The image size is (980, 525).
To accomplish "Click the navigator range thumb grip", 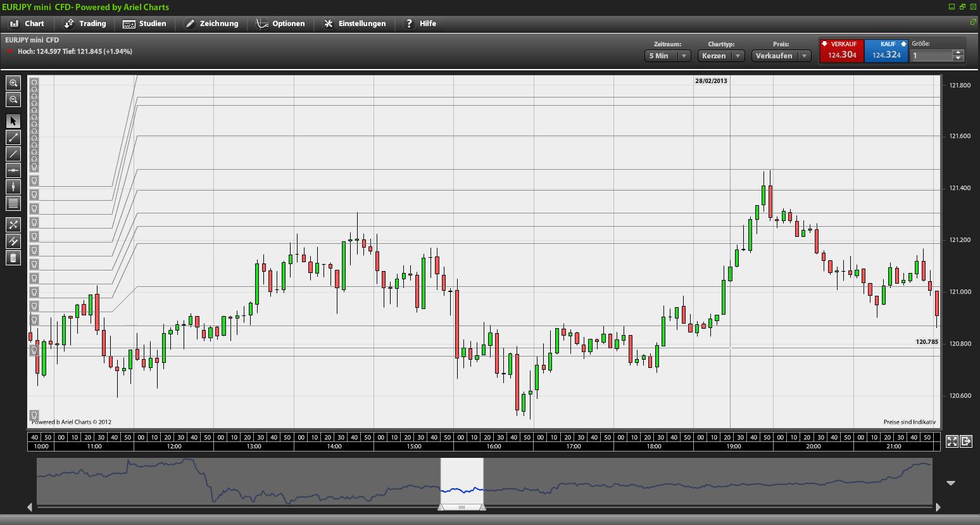I will tap(462, 507).
